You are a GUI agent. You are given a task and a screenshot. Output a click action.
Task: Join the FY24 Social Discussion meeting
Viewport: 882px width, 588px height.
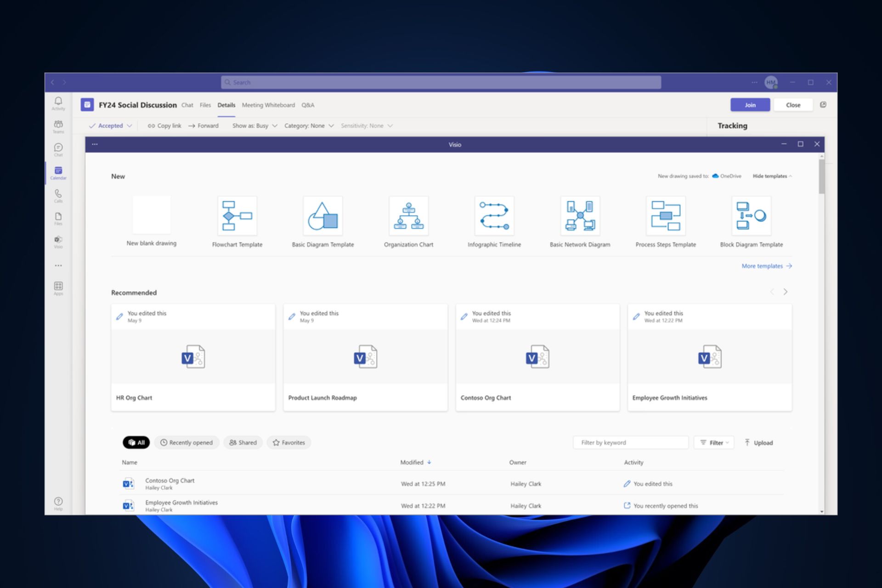(750, 105)
